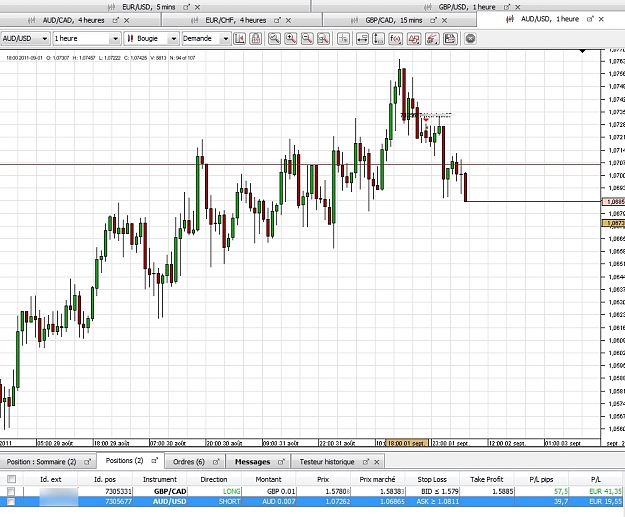Undock the Testeur historique panel

click(x=366, y=462)
